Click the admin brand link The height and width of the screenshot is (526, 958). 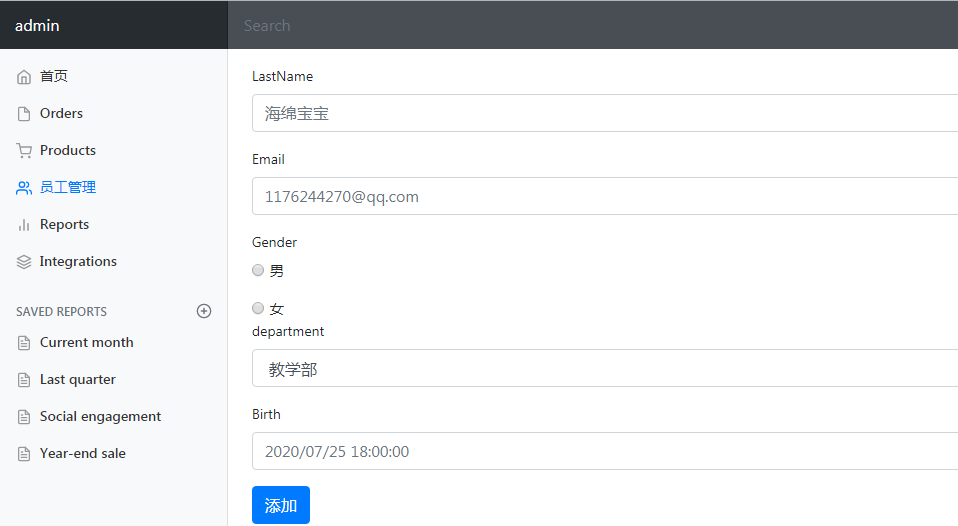[37, 26]
